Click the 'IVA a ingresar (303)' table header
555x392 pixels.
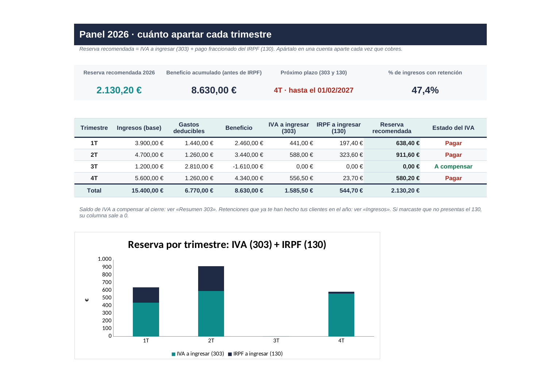tap(289, 128)
